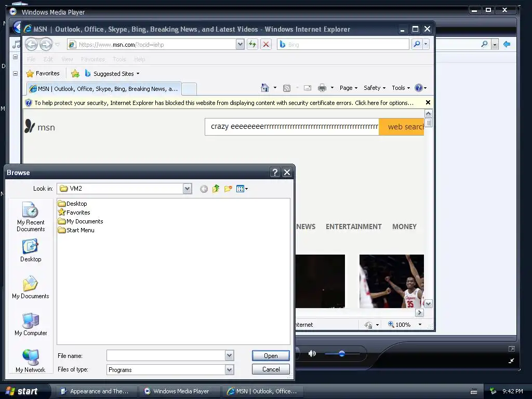Select the Start Menu folder
Image resolution: width=532 pixels, height=399 pixels.
pos(76,230)
